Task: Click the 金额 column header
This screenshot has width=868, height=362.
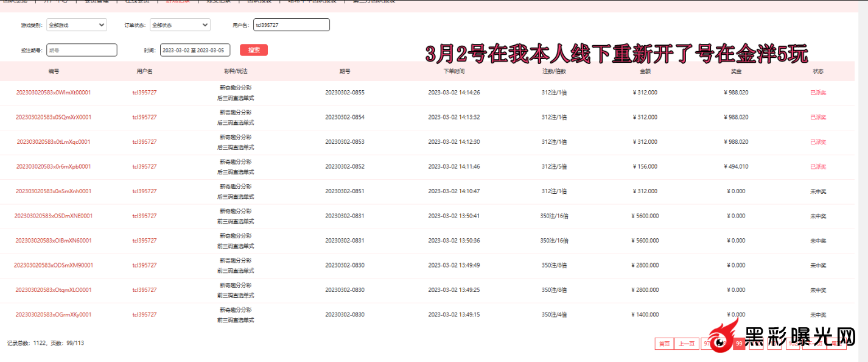Action: coord(645,71)
